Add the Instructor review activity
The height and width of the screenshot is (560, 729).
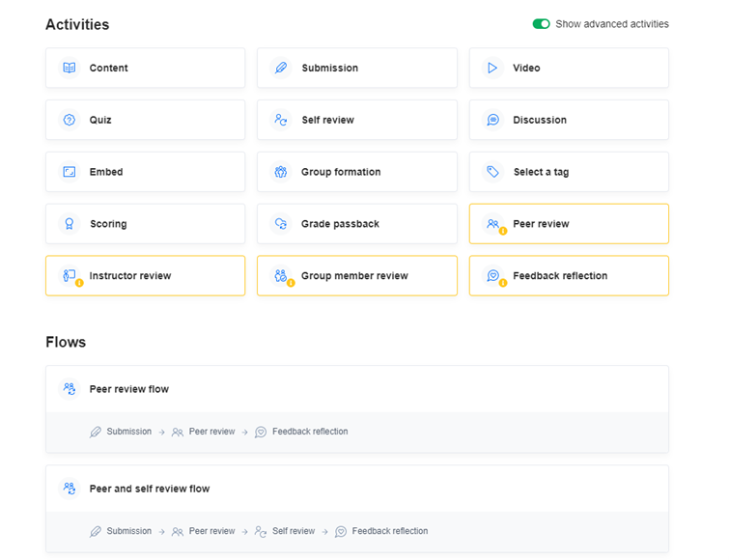(x=145, y=275)
